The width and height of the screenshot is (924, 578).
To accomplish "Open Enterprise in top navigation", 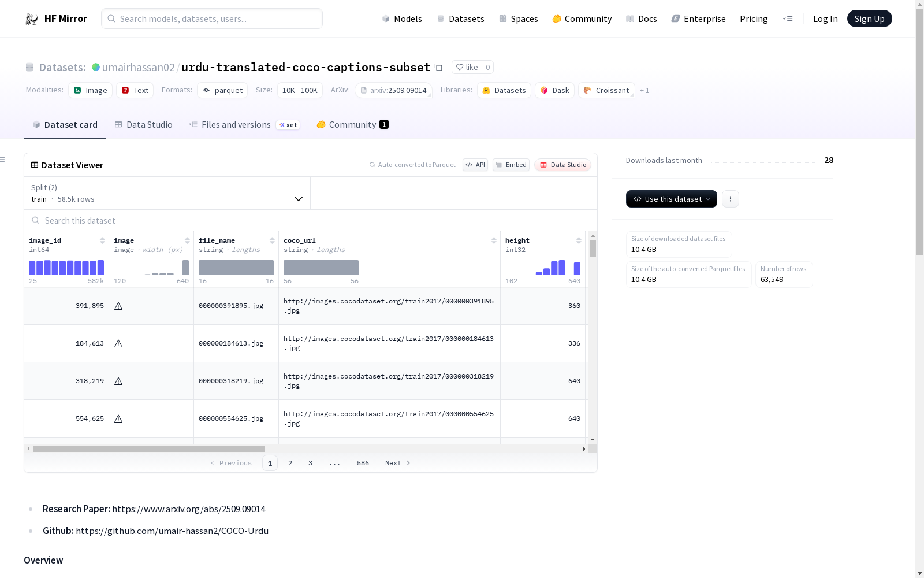I will (699, 19).
